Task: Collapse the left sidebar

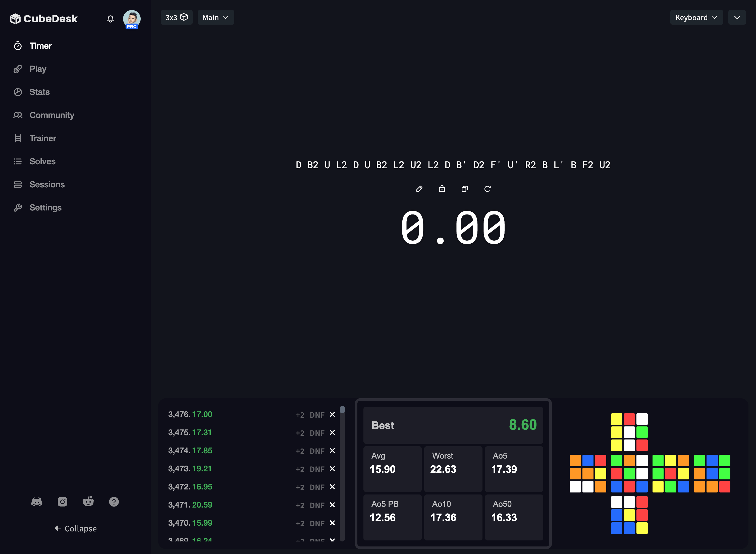Action: [75, 529]
